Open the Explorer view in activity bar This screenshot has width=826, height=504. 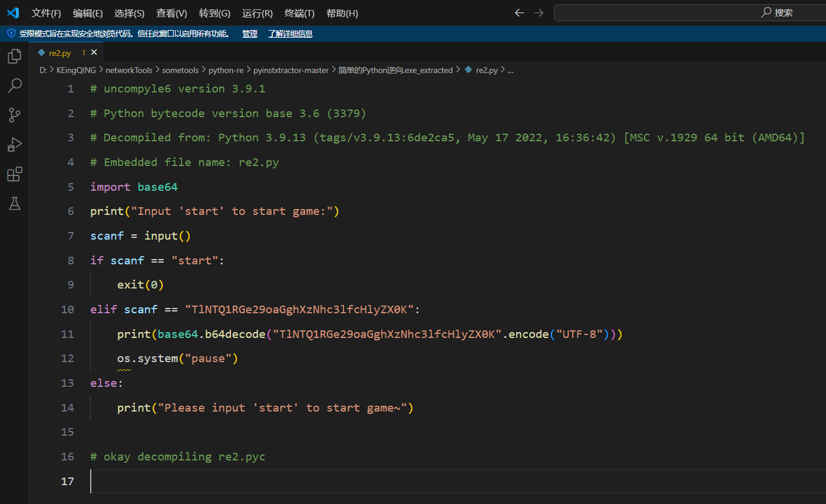click(x=14, y=56)
